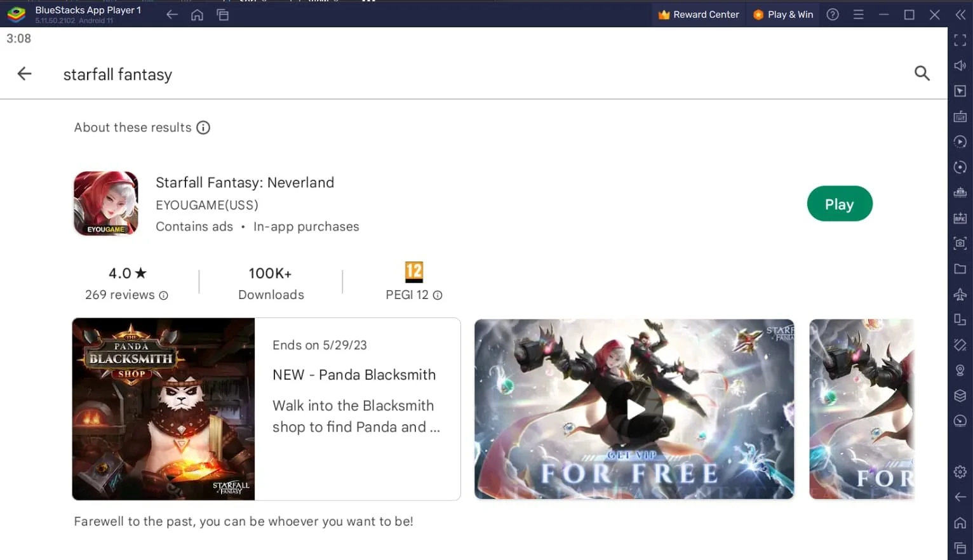Open the multi-instance RTS icon
The height and width of the screenshot is (560, 973).
[960, 192]
